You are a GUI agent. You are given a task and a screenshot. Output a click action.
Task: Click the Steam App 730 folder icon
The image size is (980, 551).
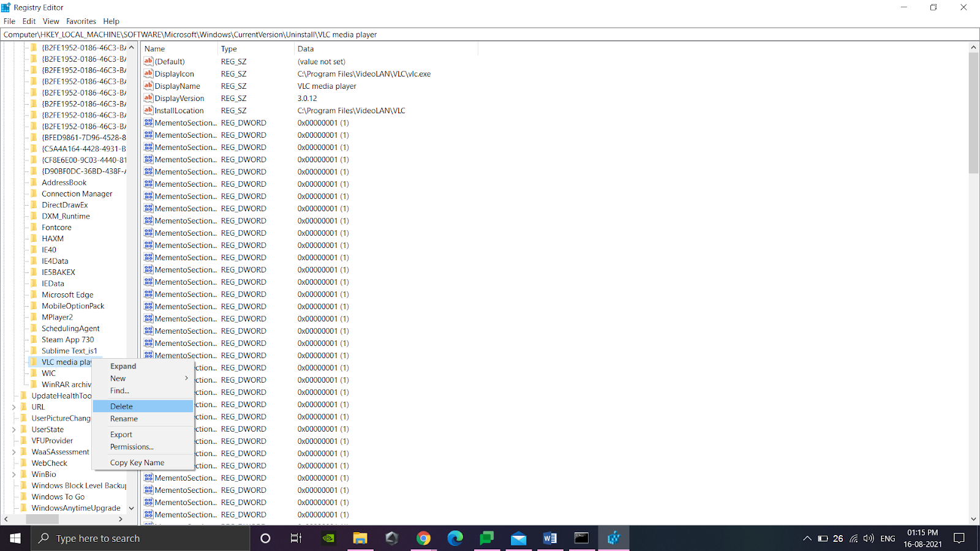pos(35,339)
